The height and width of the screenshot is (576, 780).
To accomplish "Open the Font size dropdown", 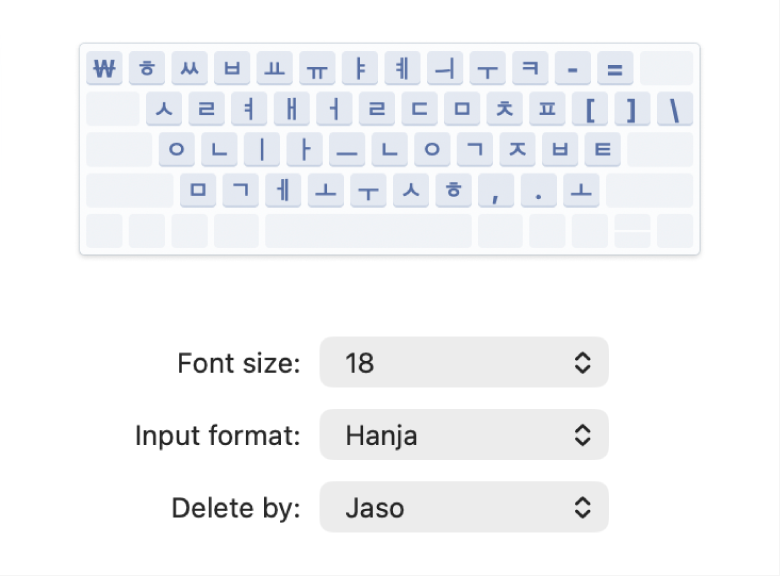I will point(464,362).
